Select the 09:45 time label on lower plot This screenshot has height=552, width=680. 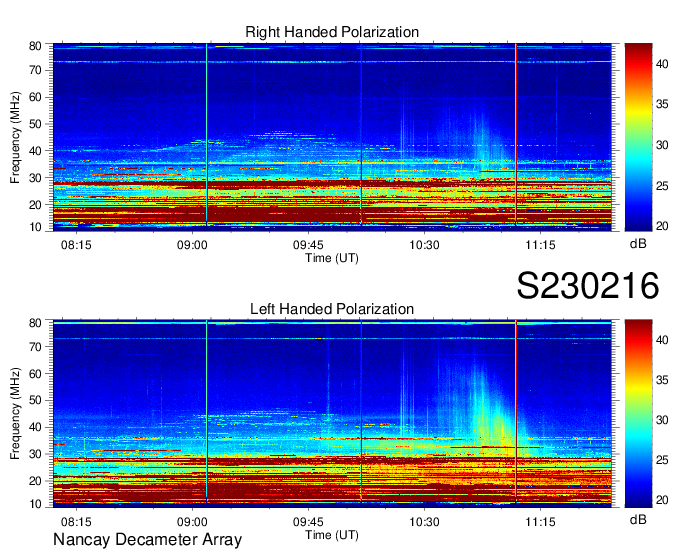[308, 522]
